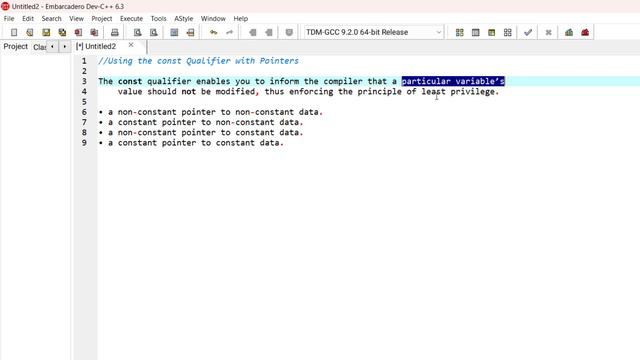Screen dimensions: 640x360
Task: Switch to the Project side tab
Action: [x=16, y=47]
